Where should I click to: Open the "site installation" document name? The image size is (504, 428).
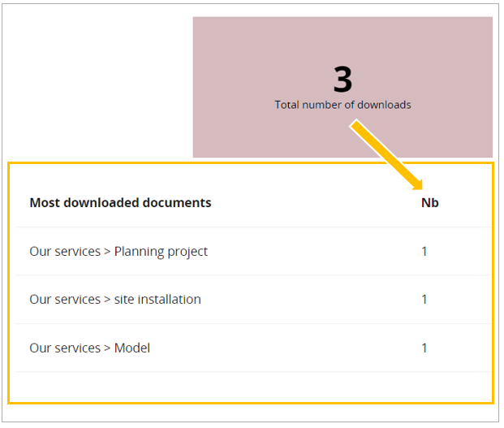coord(157,300)
